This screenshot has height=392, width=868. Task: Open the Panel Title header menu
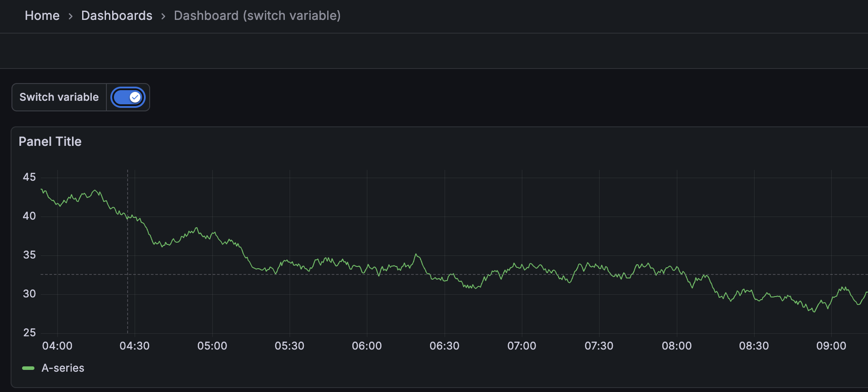(50, 141)
